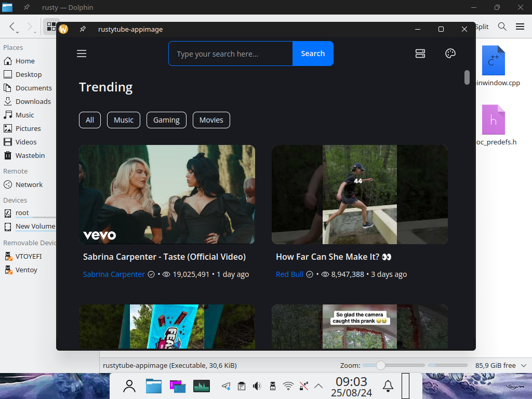Viewport: 532px width, 399px height.
Task: Open the Dolphin search magnifier
Action: coord(502,26)
